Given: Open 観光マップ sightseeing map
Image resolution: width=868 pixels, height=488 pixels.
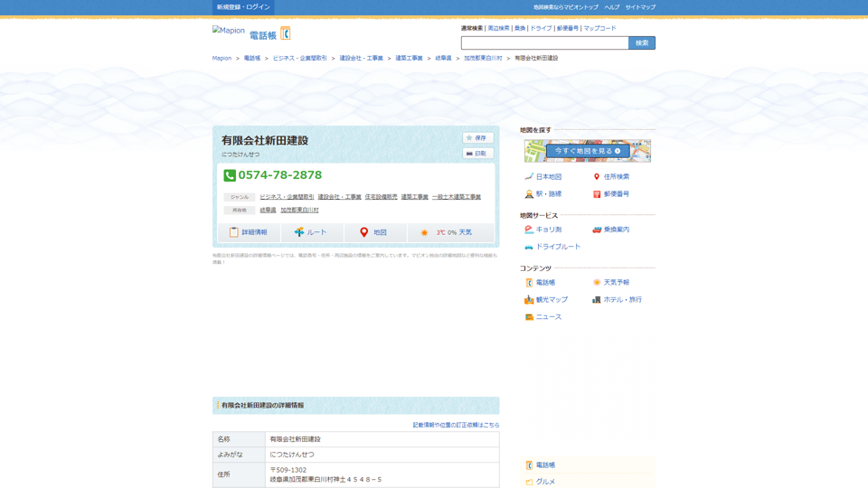Looking at the screenshot, I should 545,300.
